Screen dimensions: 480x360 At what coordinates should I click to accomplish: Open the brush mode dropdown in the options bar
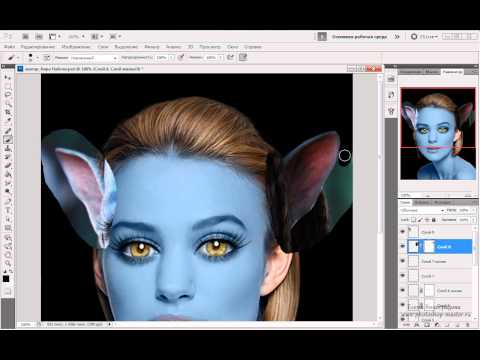point(93,58)
